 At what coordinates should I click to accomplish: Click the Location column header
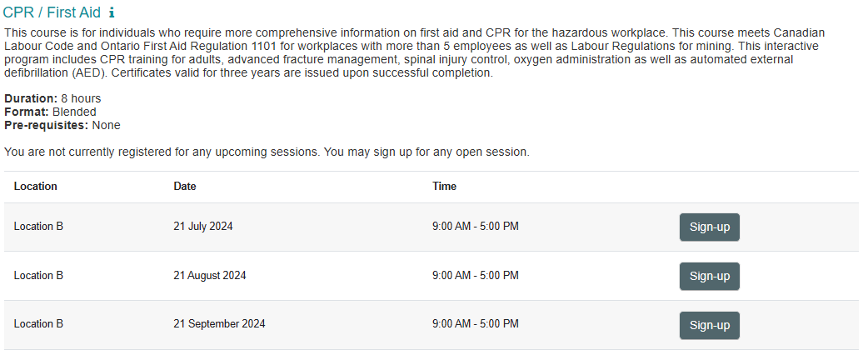[x=36, y=187]
